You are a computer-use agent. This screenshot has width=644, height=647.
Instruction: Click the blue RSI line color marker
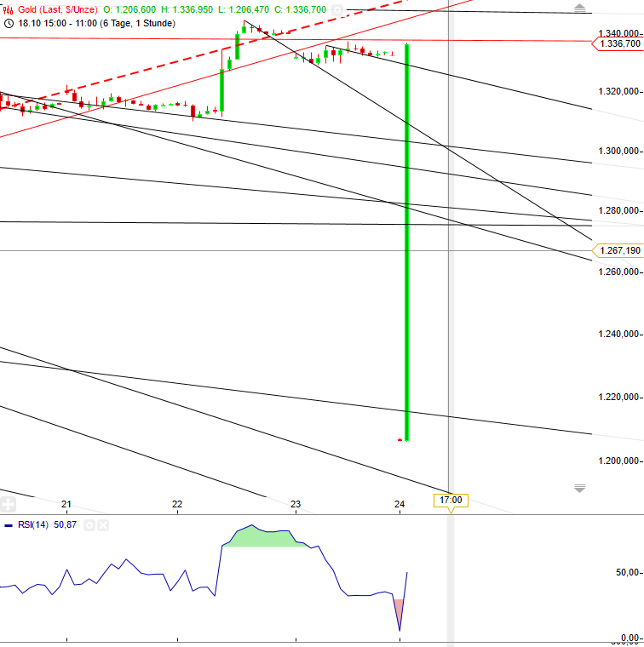(9, 526)
